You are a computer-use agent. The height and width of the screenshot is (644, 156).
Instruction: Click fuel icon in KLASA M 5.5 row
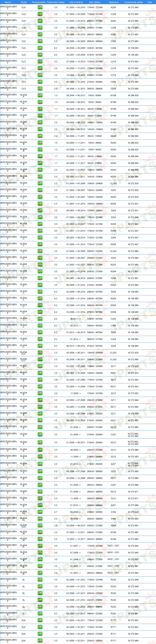(x=40, y=539)
